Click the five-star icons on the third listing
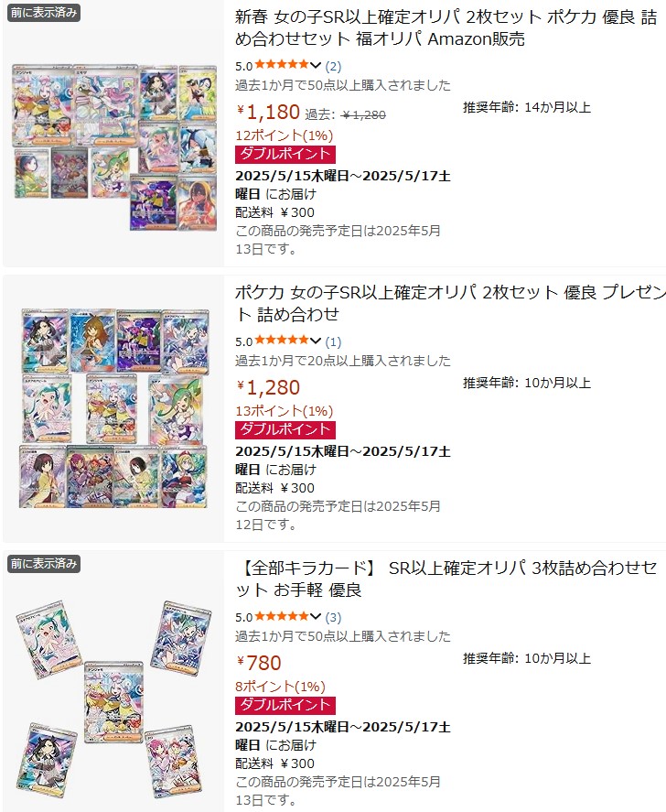Image resolution: width=666 pixels, height=812 pixels. pyautogui.click(x=281, y=616)
